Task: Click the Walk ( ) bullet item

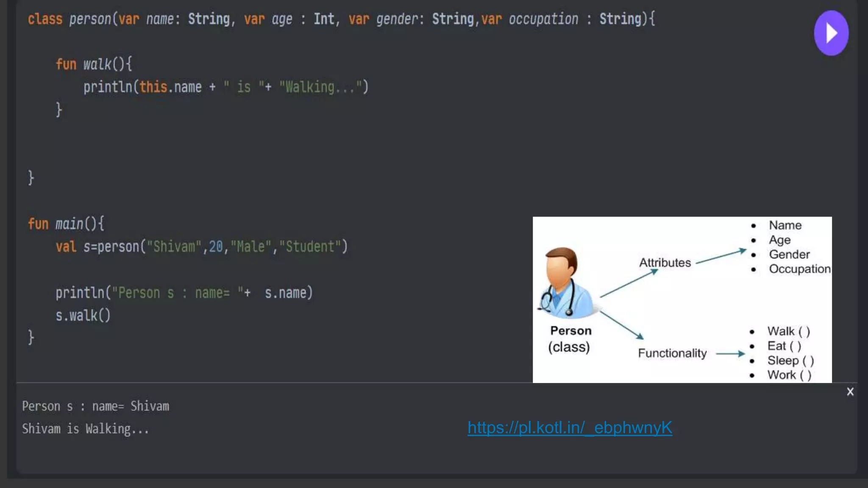Action: click(788, 331)
